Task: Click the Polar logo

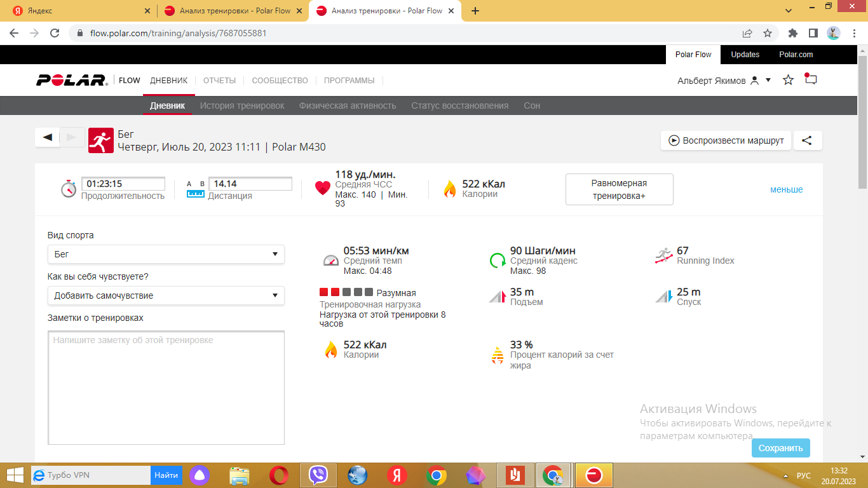Action: tap(72, 80)
